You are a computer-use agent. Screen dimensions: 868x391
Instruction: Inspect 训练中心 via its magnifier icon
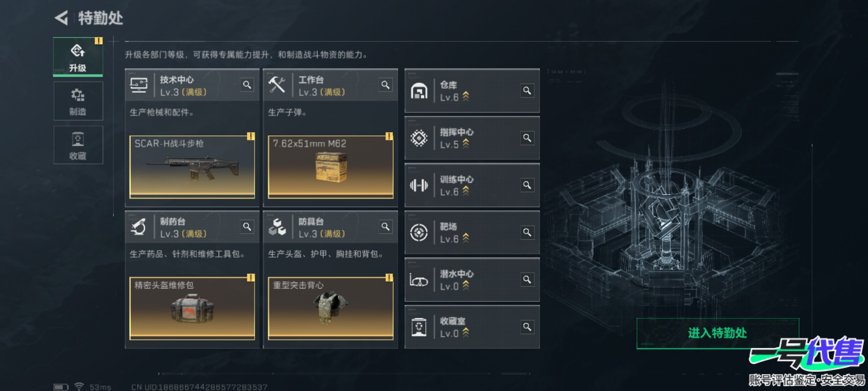point(527,185)
